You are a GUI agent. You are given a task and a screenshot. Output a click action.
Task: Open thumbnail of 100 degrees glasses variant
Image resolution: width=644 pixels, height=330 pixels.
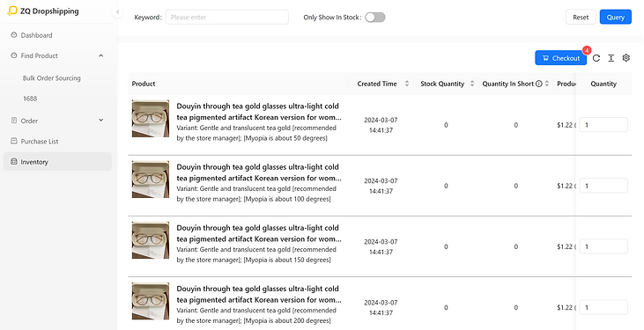coord(151,180)
